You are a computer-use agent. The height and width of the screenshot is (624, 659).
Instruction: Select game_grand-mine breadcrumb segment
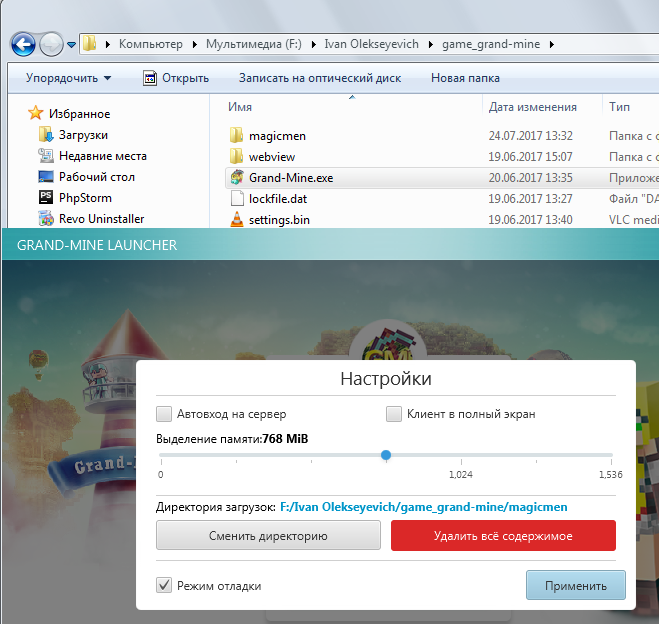click(491, 44)
